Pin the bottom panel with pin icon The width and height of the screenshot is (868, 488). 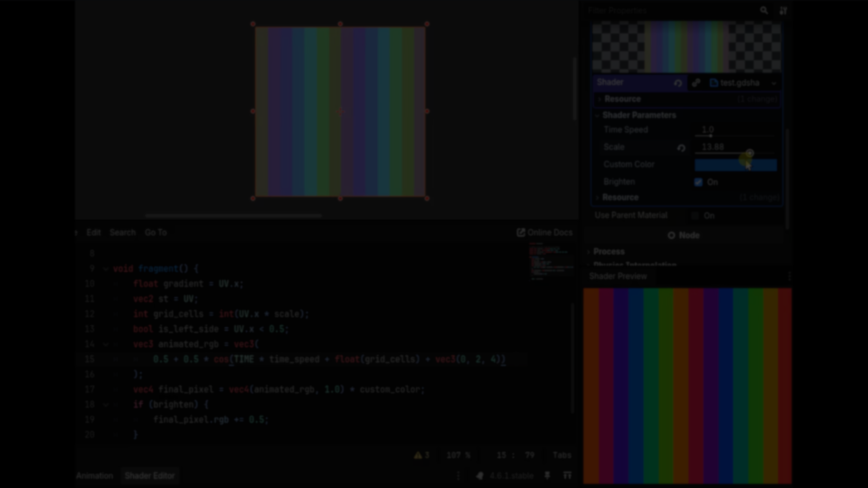pyautogui.click(x=547, y=475)
